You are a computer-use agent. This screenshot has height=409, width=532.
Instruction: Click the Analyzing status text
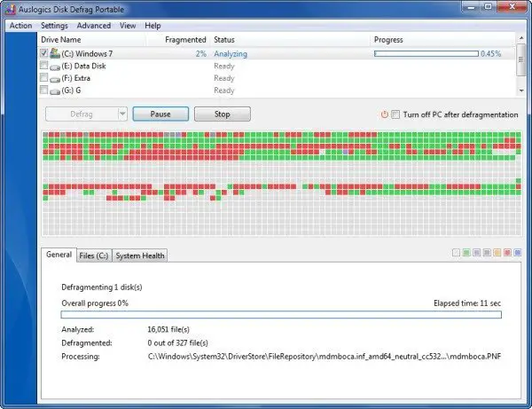pos(231,53)
